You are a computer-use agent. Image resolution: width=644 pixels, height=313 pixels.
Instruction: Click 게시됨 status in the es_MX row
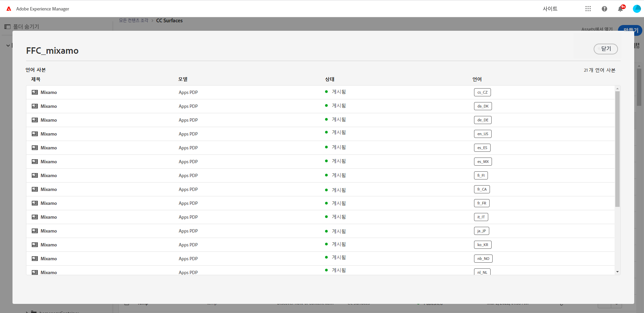(339, 161)
